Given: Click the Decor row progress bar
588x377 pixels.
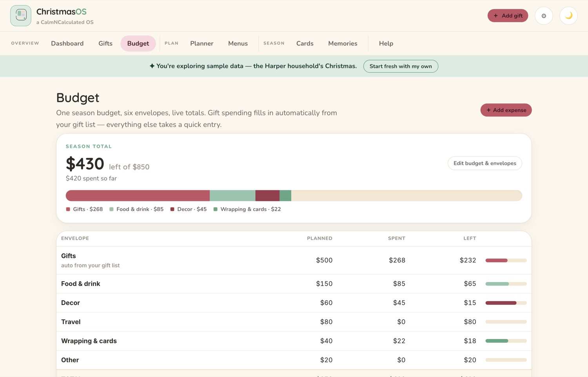Looking at the screenshot, I should pos(506,303).
